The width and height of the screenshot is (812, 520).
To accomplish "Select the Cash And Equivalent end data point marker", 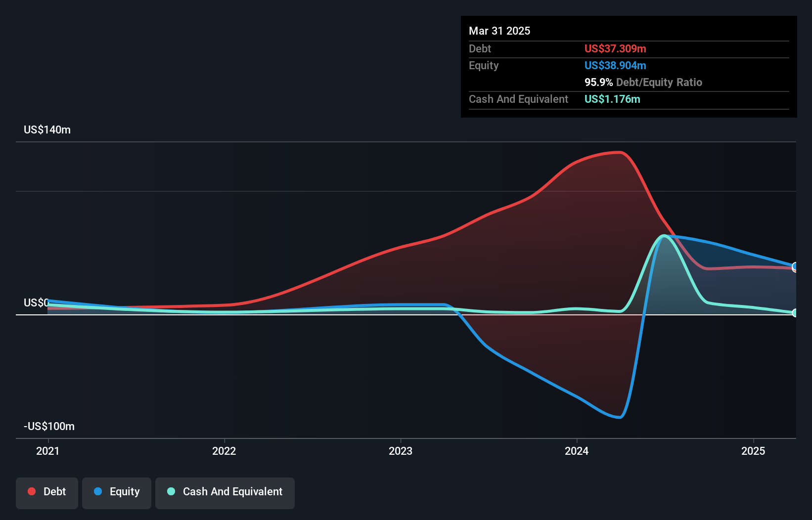I will click(795, 313).
